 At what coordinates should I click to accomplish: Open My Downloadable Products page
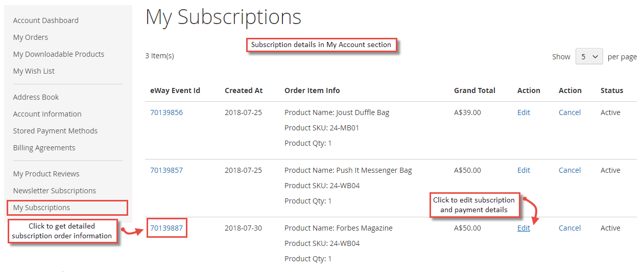59,54
